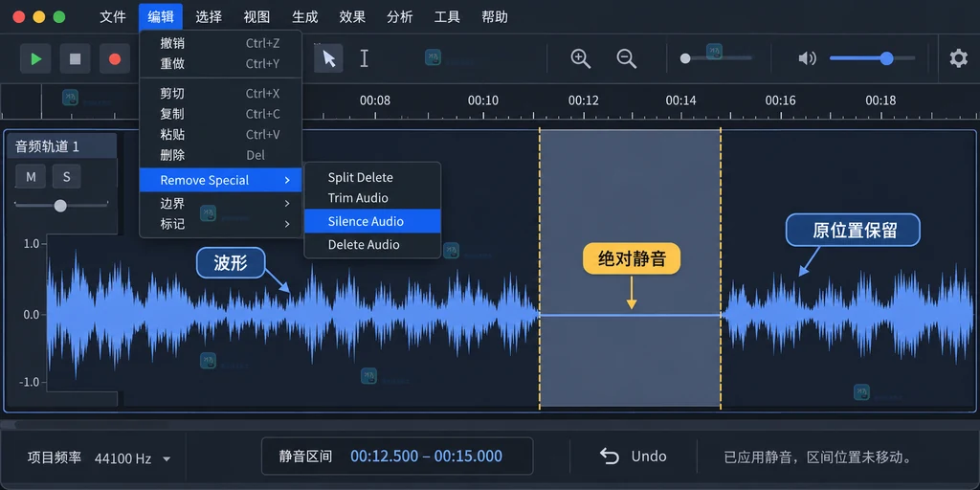The image size is (980, 490).
Task: Click the macOS green fullscreen button
Action: [x=58, y=17]
